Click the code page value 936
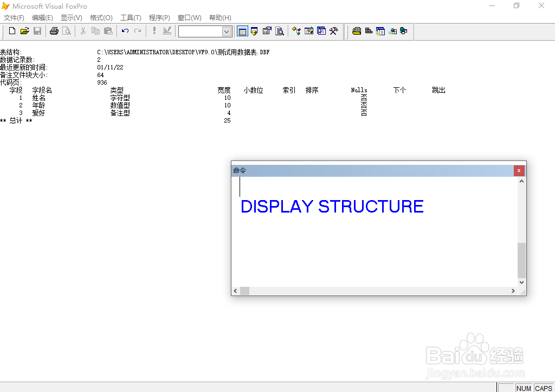The image size is (555, 392). [x=102, y=82]
